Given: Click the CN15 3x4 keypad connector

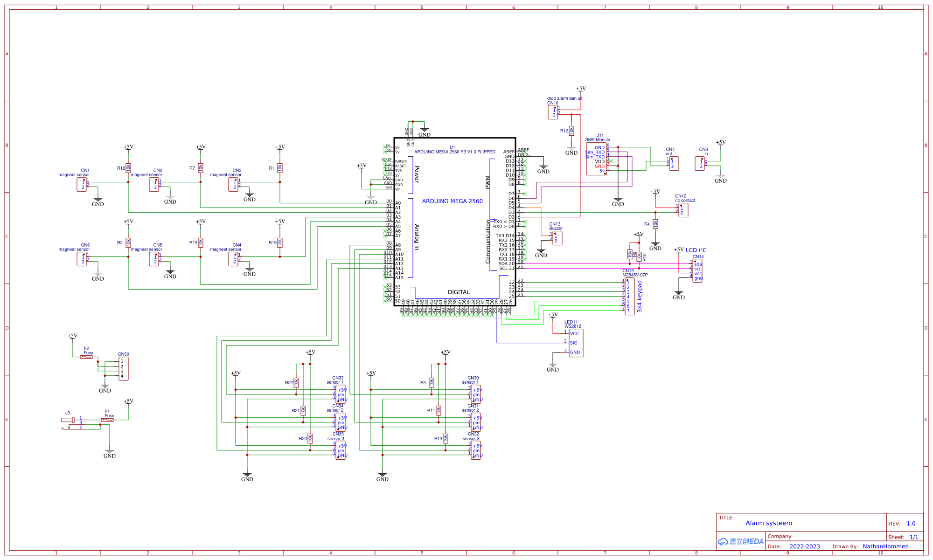Looking at the screenshot, I should 629,297.
